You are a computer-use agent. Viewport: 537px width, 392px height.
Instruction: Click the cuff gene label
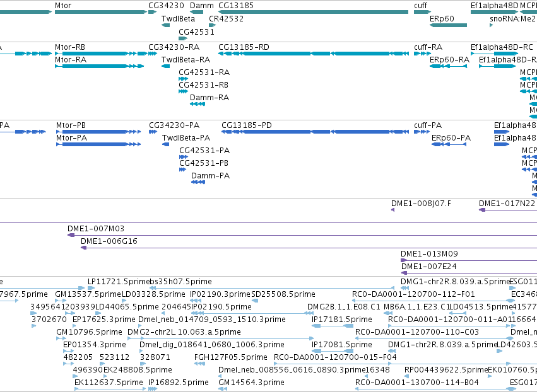pyautogui.click(x=420, y=6)
